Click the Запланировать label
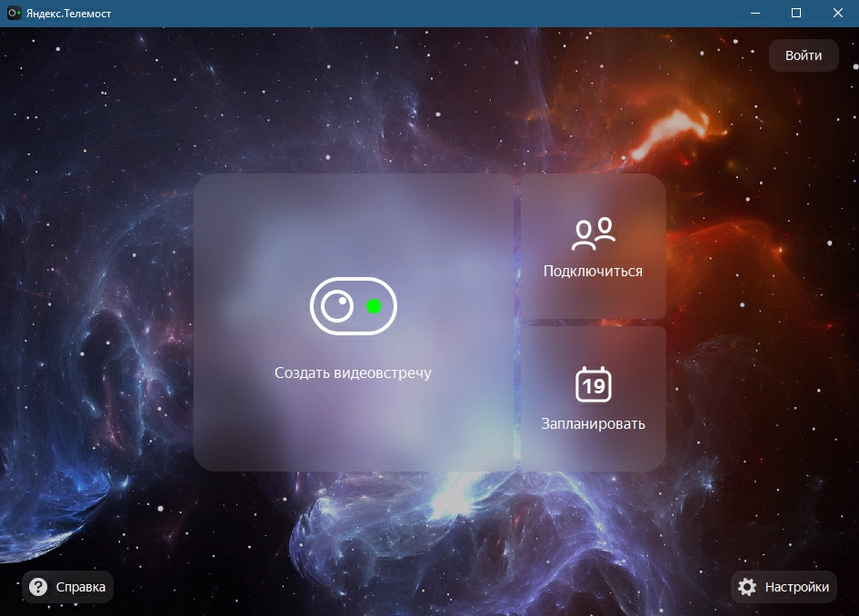Image resolution: width=859 pixels, height=616 pixels. click(593, 423)
